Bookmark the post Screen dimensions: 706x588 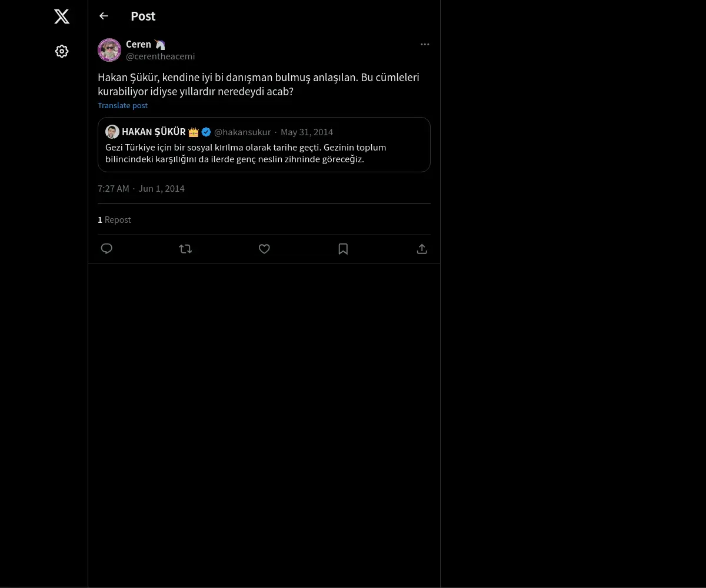(x=343, y=249)
